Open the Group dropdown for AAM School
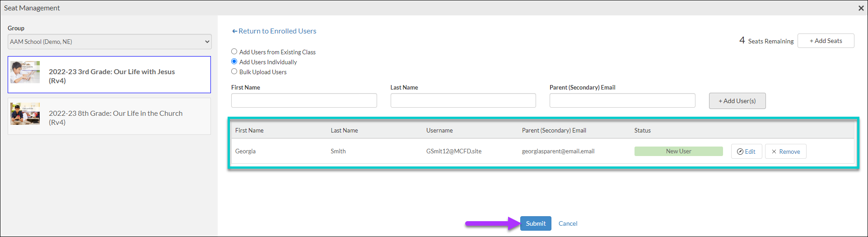The image size is (868, 237). point(109,42)
